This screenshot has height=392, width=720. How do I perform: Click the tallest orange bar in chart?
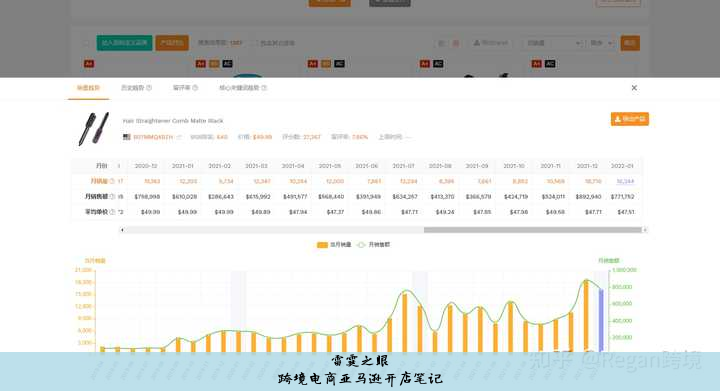coord(586,316)
